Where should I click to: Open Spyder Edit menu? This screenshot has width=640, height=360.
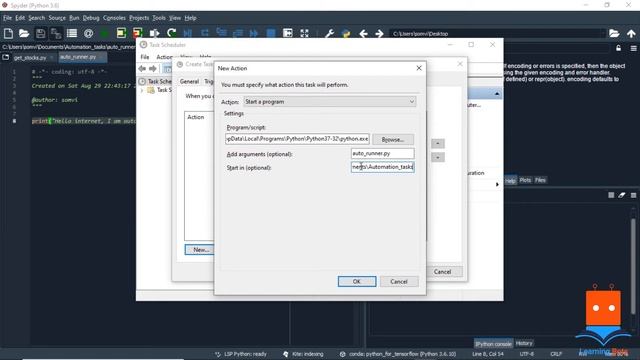point(20,18)
